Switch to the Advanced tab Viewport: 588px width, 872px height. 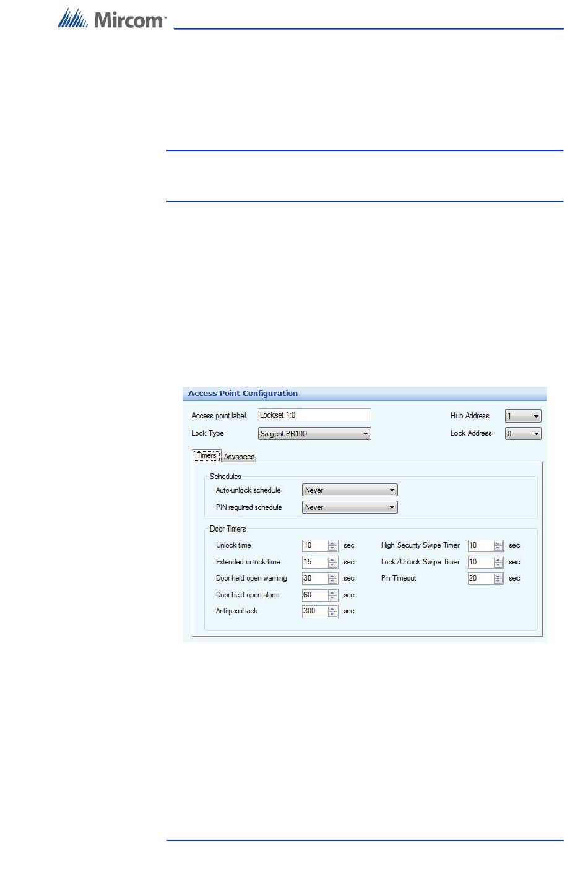(x=239, y=457)
